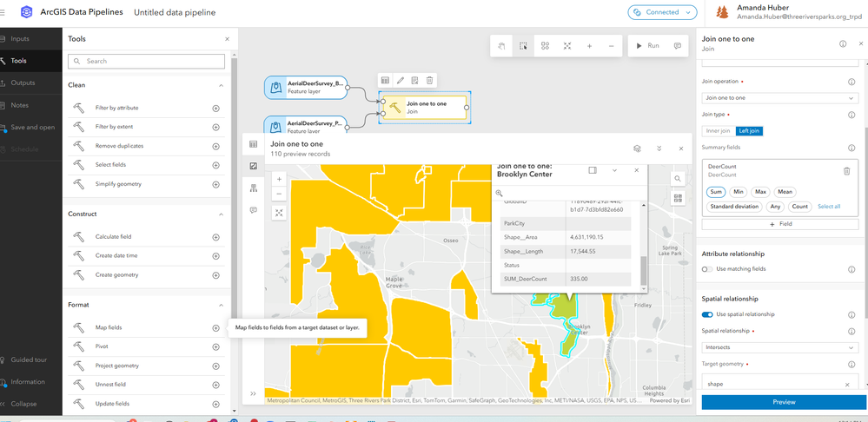Click the tools Search input field

coord(146,62)
